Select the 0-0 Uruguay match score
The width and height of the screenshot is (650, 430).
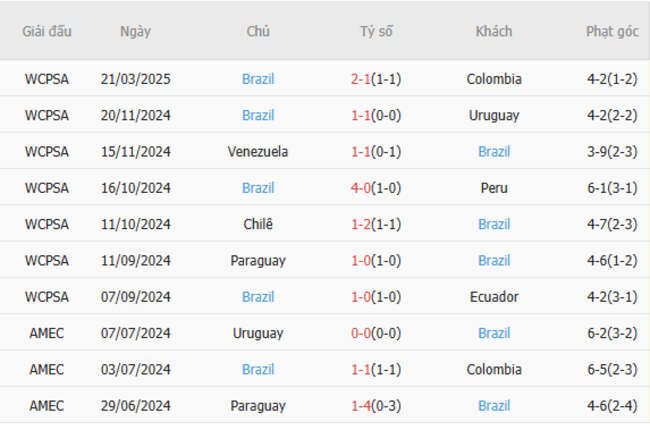click(x=360, y=333)
